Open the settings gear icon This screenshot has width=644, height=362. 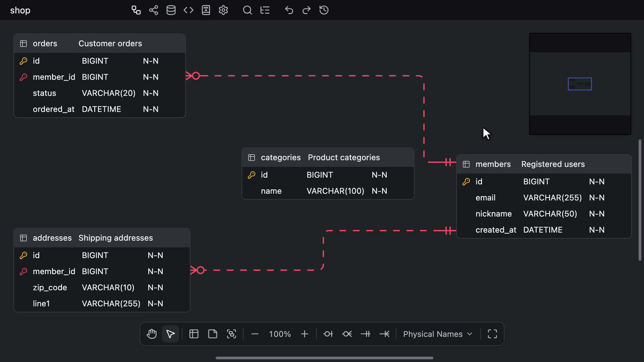pyautogui.click(x=223, y=10)
